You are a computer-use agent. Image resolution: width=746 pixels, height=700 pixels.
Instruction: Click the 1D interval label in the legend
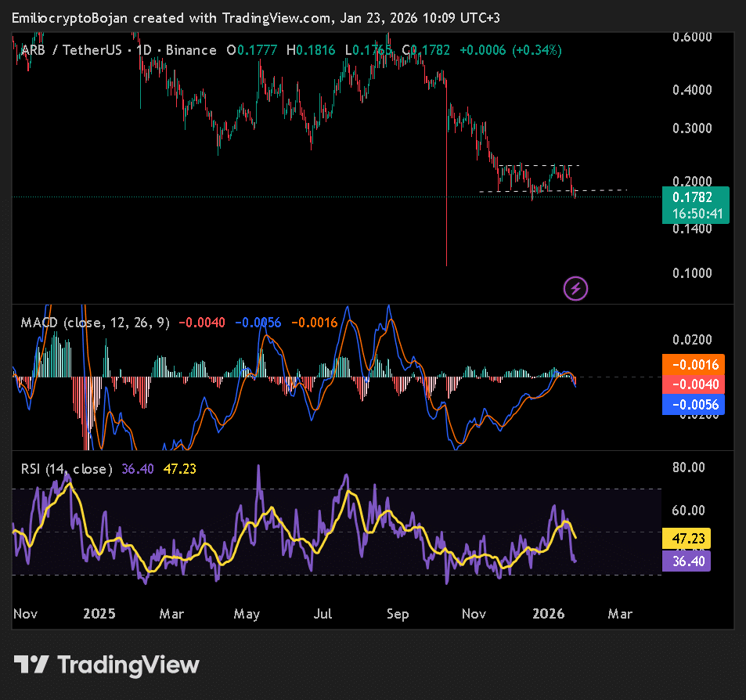(x=144, y=50)
